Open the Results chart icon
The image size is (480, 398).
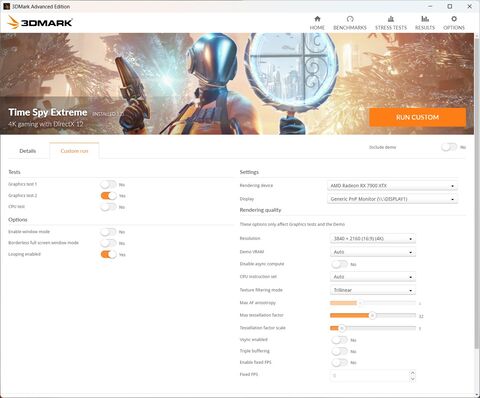tap(425, 19)
